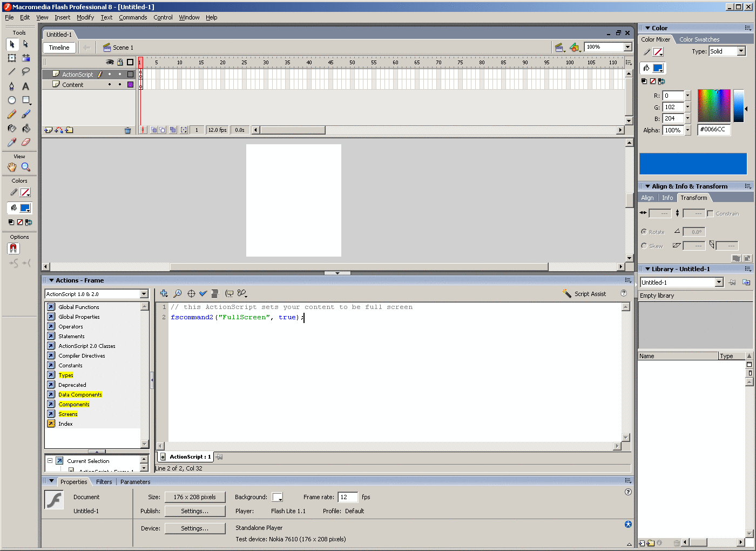Select the Text tool in Tools panel
Viewport: 756px width, 551px height.
click(25, 86)
